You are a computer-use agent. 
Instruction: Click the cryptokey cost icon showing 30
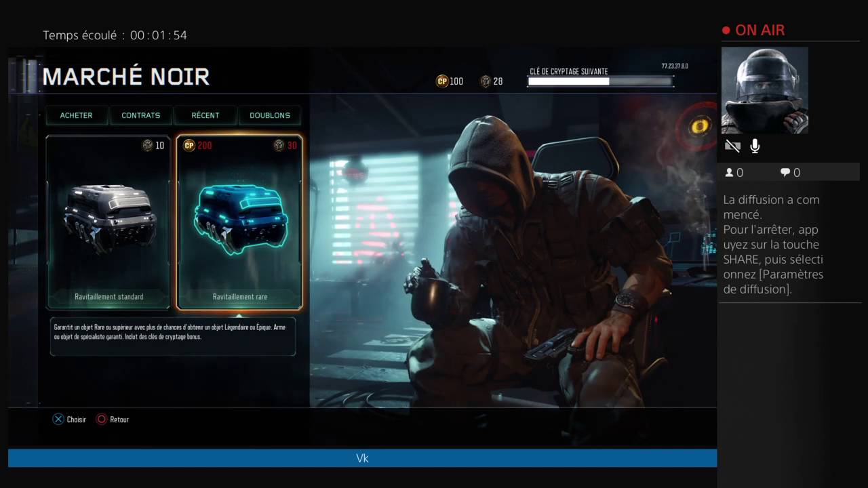(279, 146)
